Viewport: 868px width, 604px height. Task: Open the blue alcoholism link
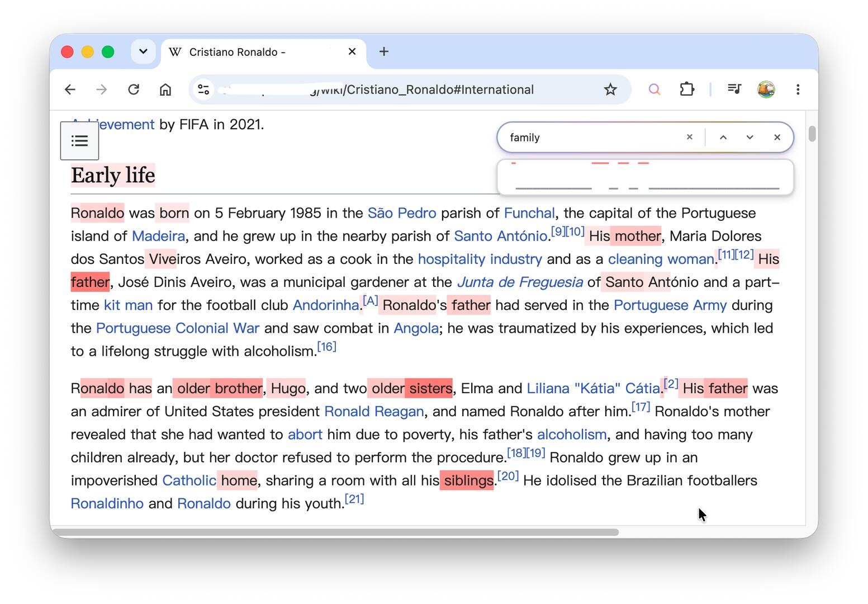point(572,434)
